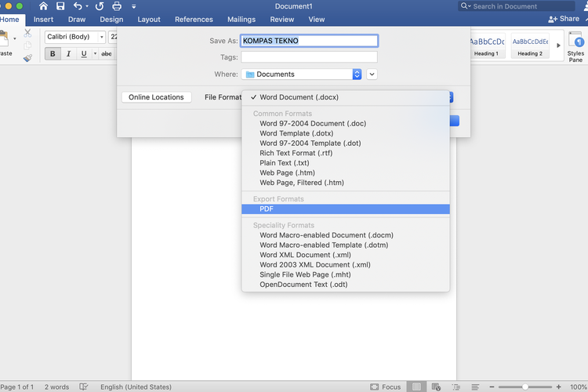The image size is (588, 392).
Task: Click the Share button
Action: tap(564, 19)
